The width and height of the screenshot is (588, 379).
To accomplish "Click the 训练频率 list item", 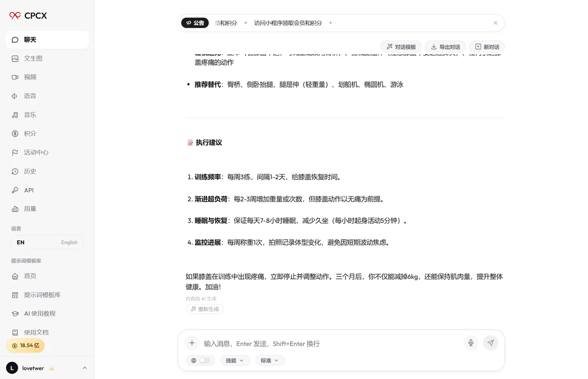I will click(268, 177).
